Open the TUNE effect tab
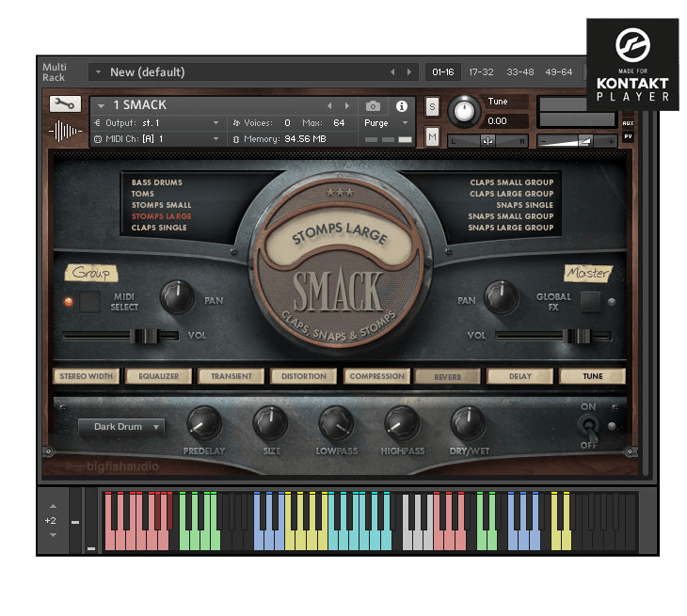 [x=592, y=376]
